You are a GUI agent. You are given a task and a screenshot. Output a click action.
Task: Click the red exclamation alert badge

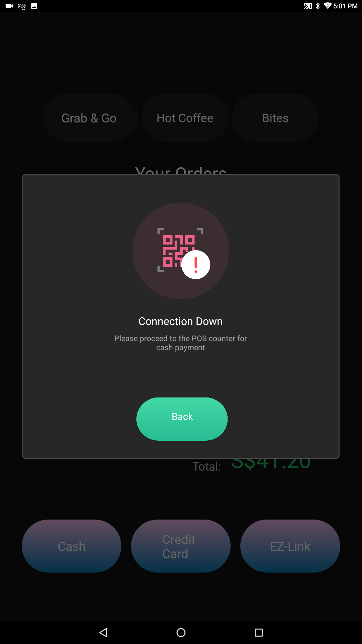point(196,265)
